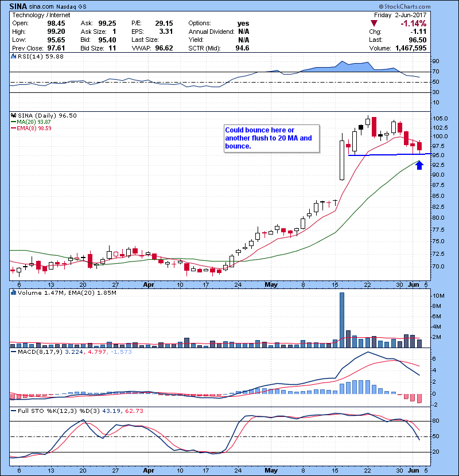Select the MACD histogram value -1.573

[121, 352]
